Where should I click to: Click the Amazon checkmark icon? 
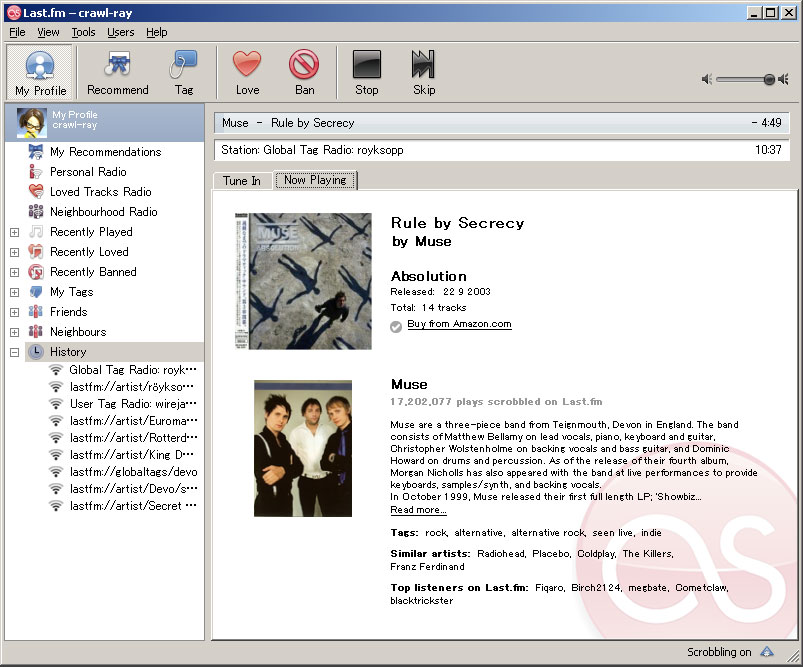tap(396, 326)
